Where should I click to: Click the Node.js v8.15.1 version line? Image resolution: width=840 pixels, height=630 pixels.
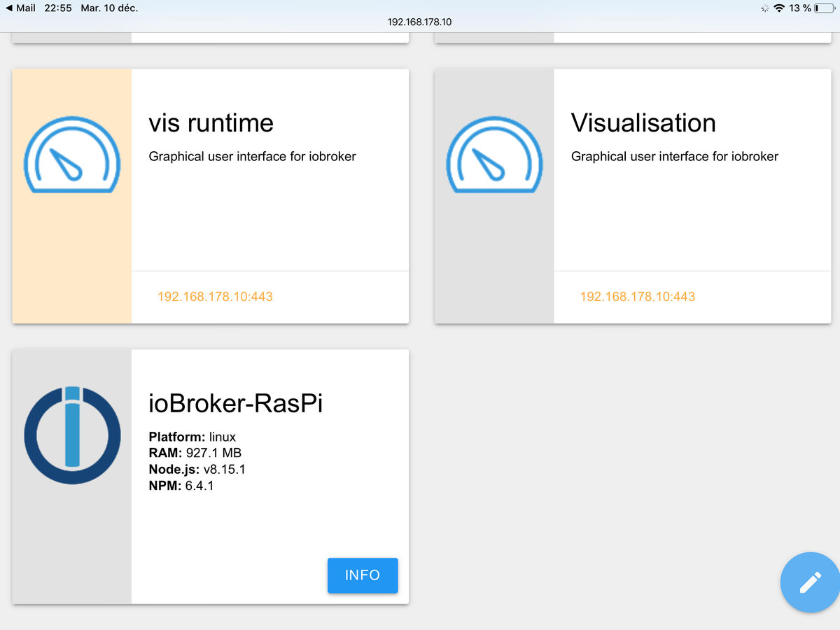197,469
